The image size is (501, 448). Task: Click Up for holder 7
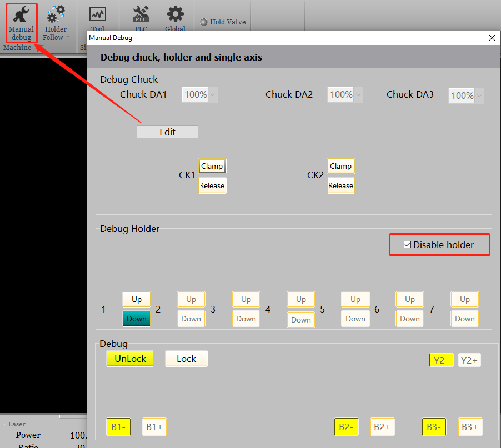coord(465,299)
